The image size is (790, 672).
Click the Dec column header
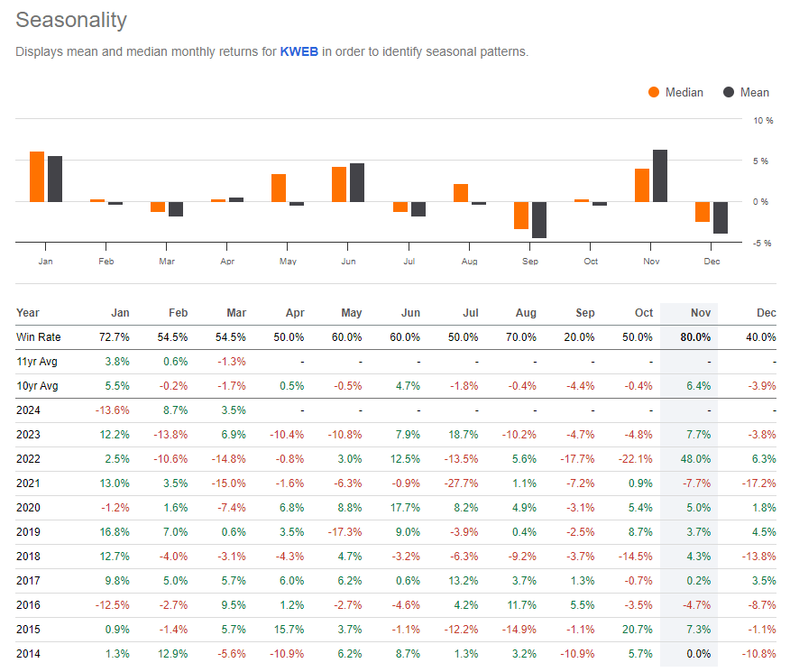click(766, 313)
